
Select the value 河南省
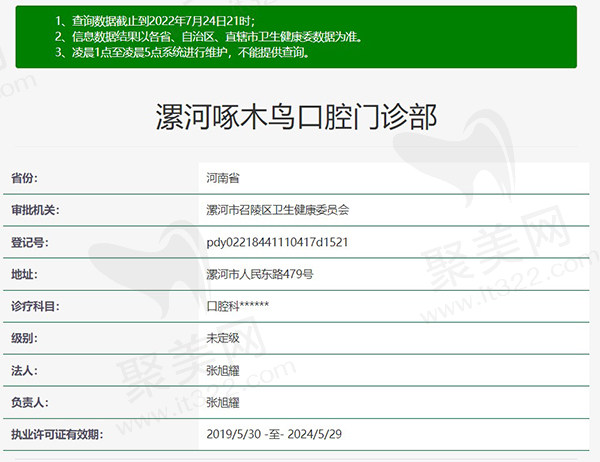223,178
